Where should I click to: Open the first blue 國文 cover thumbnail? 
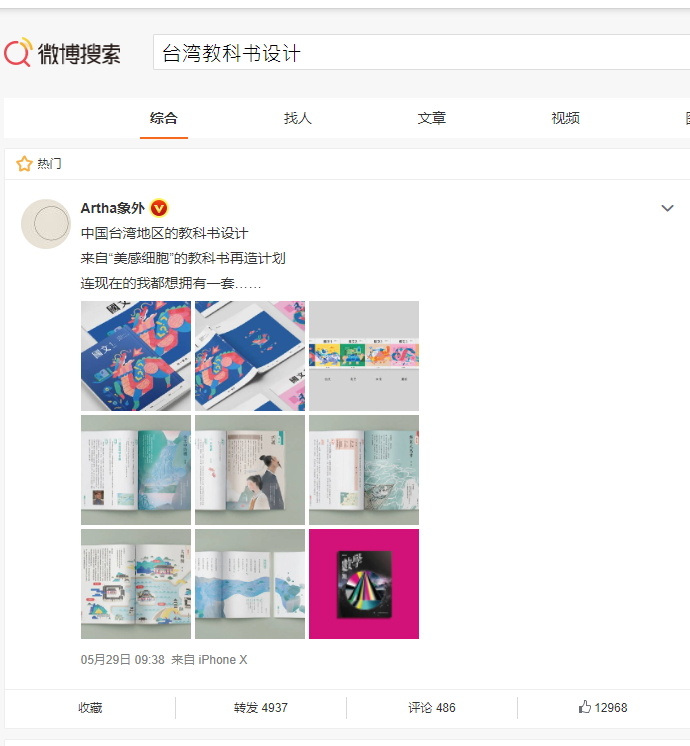pyautogui.click(x=136, y=356)
